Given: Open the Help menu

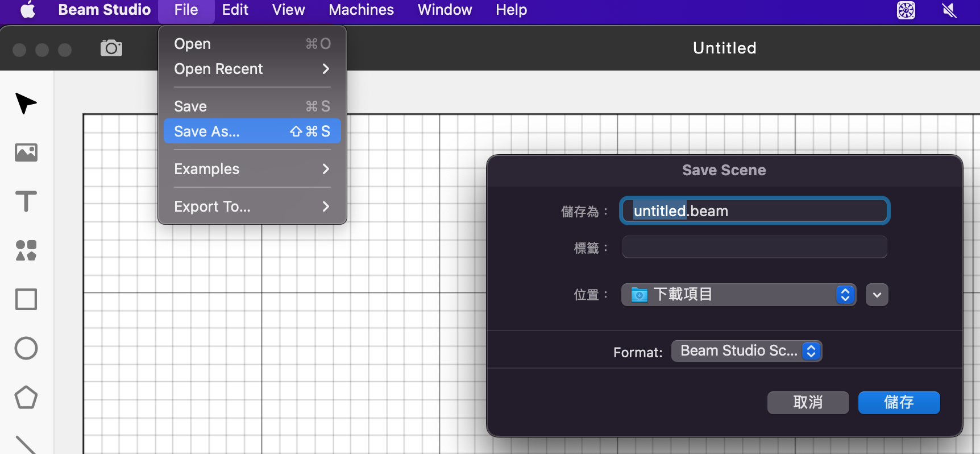Looking at the screenshot, I should coord(512,10).
